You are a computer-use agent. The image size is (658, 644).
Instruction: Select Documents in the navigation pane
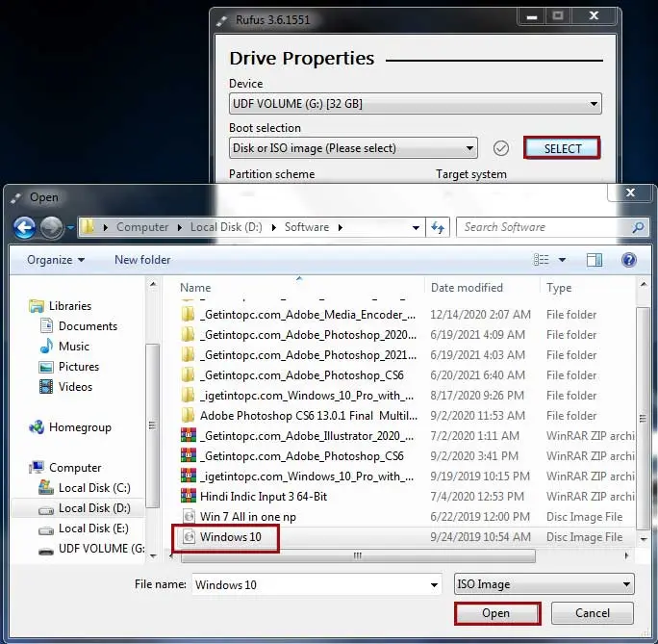point(88,326)
